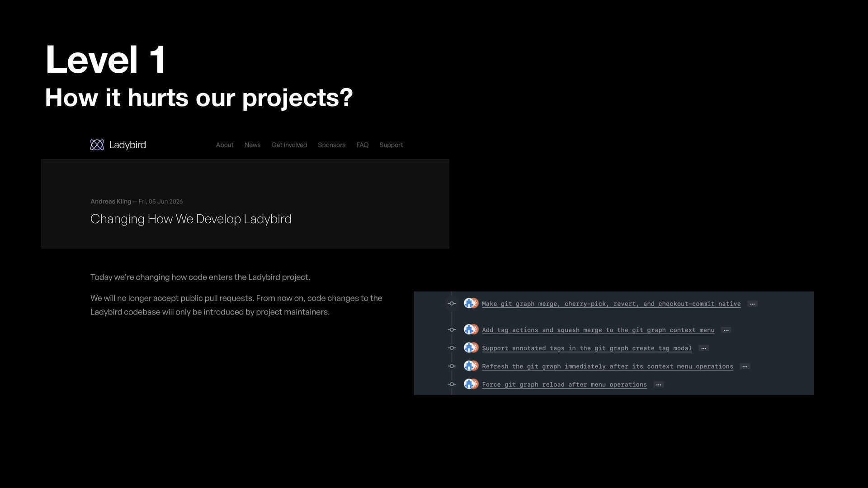
Task: Select Sponsors in the navigation bar
Action: click(x=331, y=145)
